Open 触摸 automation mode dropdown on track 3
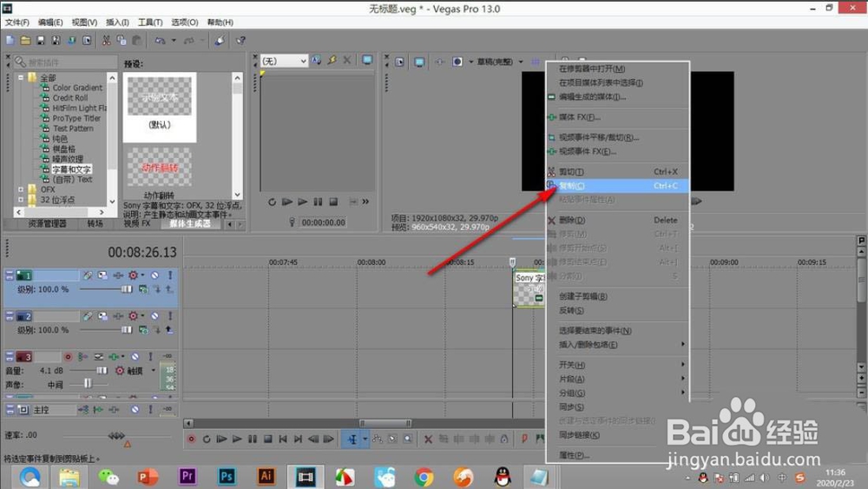 click(x=154, y=371)
